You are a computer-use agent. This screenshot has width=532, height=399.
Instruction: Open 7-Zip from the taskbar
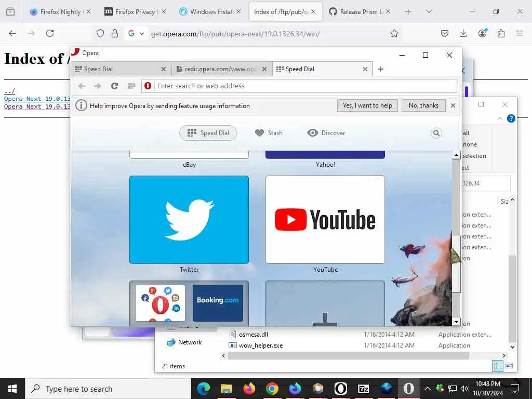[x=363, y=389]
